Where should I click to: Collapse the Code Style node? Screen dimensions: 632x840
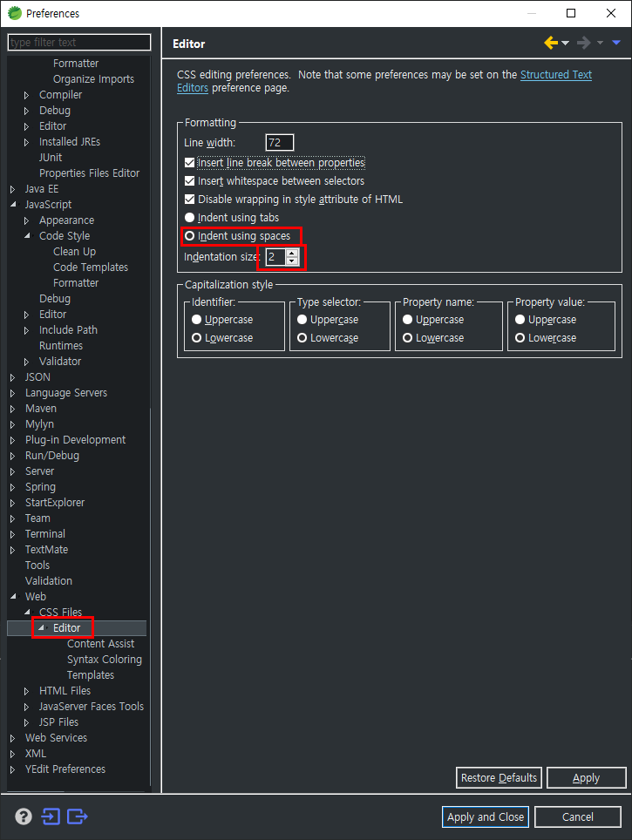pos(27,236)
